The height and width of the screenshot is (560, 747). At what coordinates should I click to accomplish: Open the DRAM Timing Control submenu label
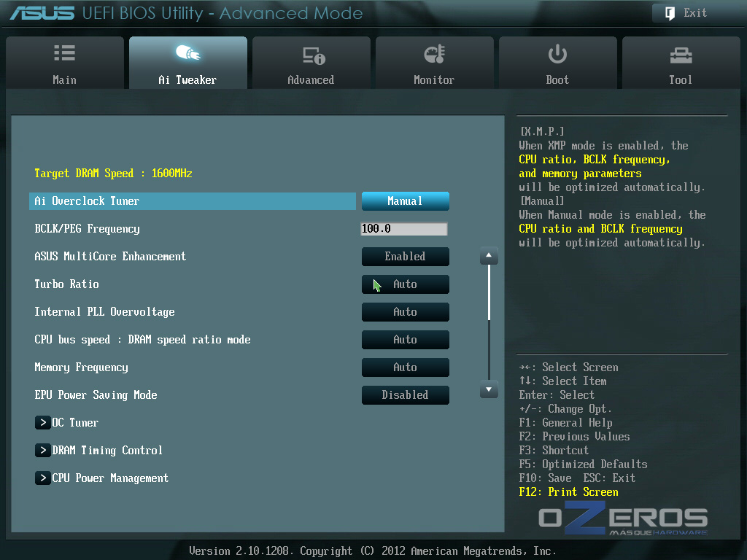coord(107,450)
